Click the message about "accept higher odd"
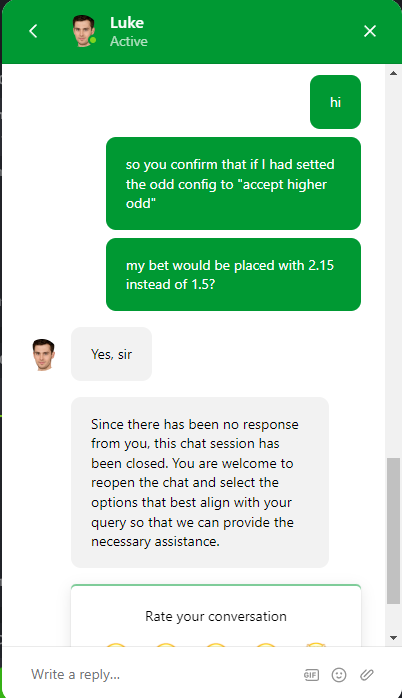Screen dimensions: 402x698 point(233,183)
